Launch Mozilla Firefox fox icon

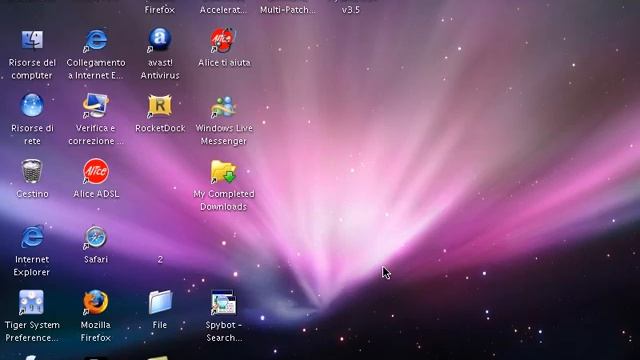tap(96, 302)
